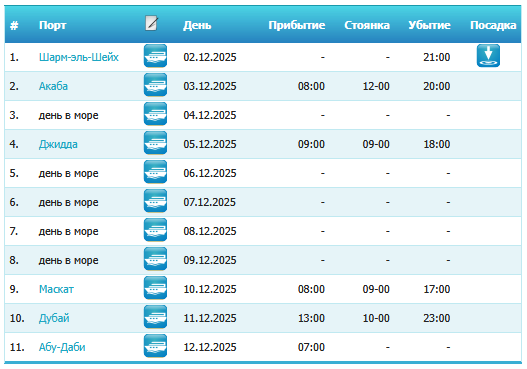This screenshot has width=527, height=369.
Task: Click the Порт column header
Action: pos(52,25)
